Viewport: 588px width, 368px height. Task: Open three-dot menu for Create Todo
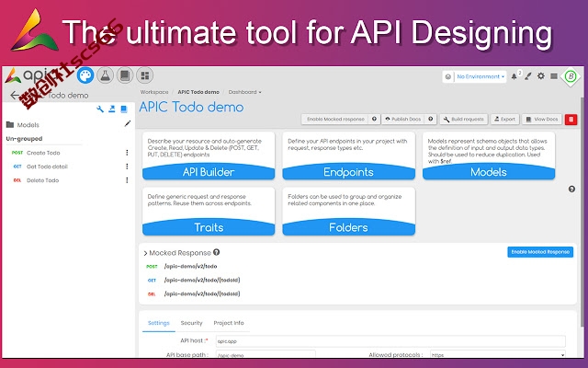tap(127, 153)
